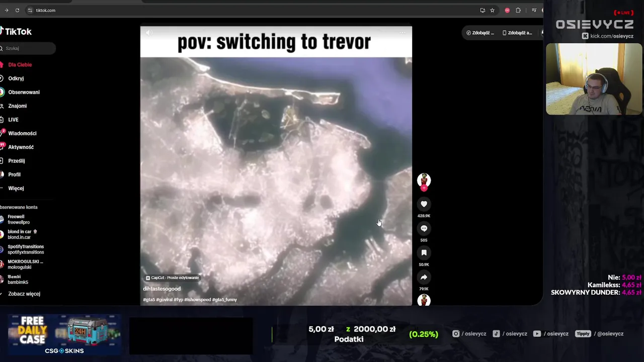Open the Aktywność notifications
The image size is (644, 362).
[21, 147]
